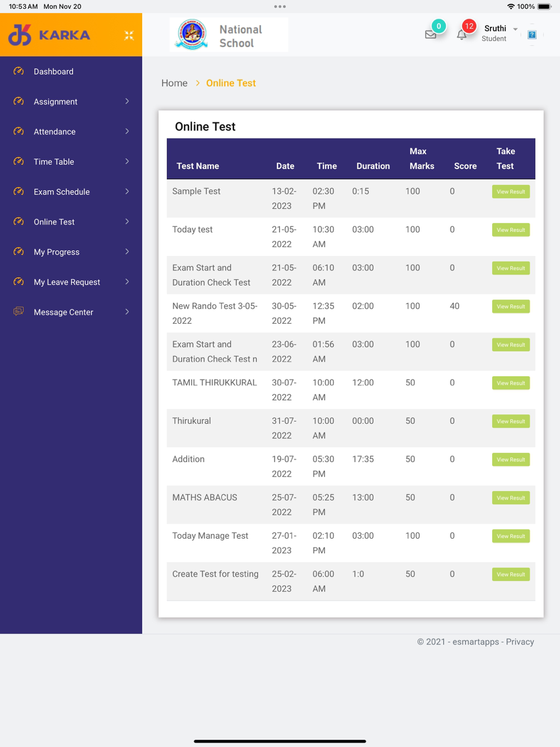Click the Karka logo icon
Image resolution: width=560 pixels, height=747 pixels.
(x=20, y=35)
